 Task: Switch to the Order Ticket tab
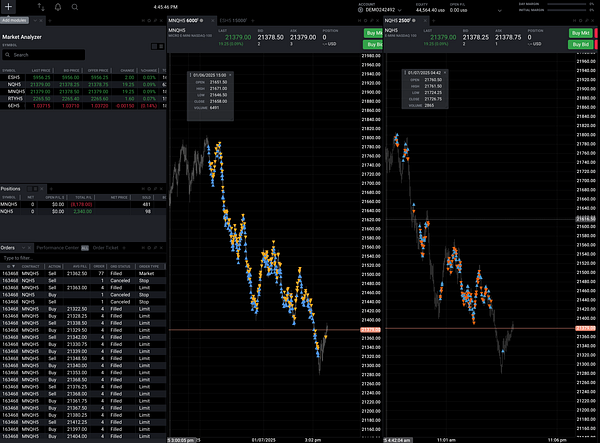106,248
